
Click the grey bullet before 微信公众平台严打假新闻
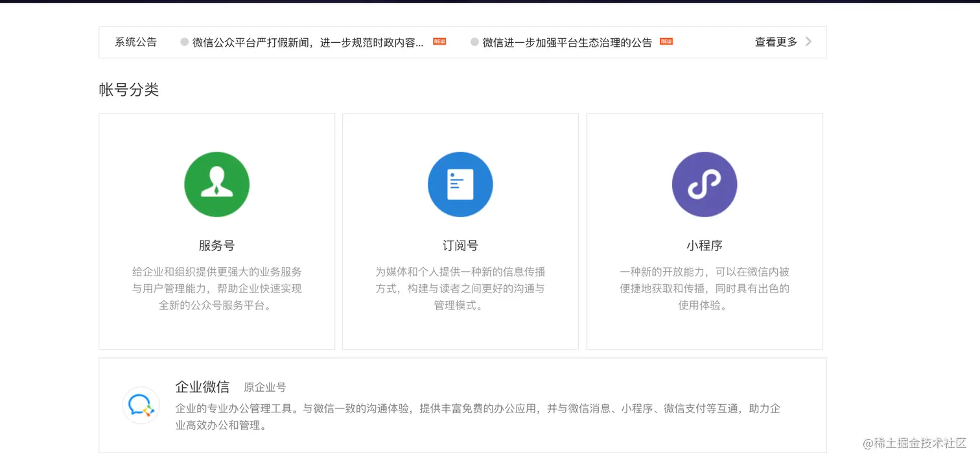185,42
